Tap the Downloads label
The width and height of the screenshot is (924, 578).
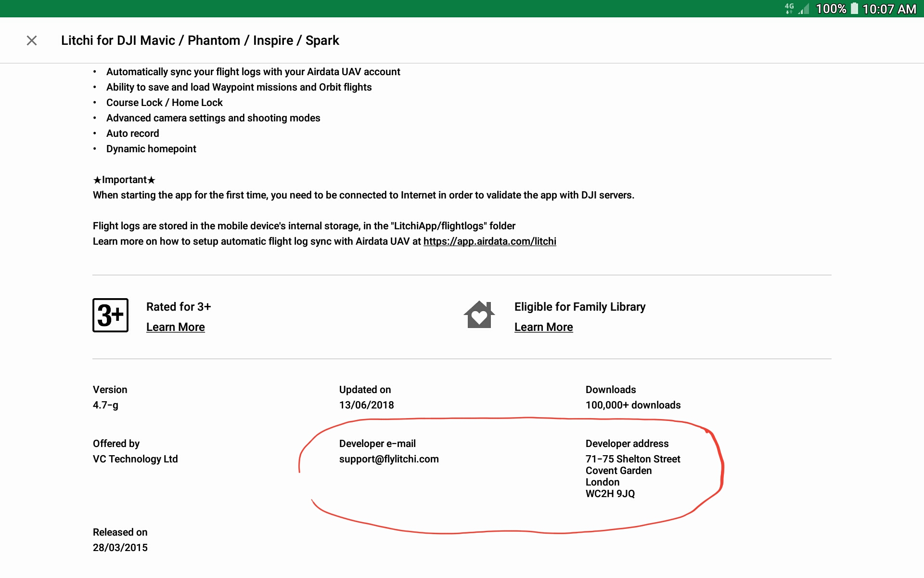611,390
